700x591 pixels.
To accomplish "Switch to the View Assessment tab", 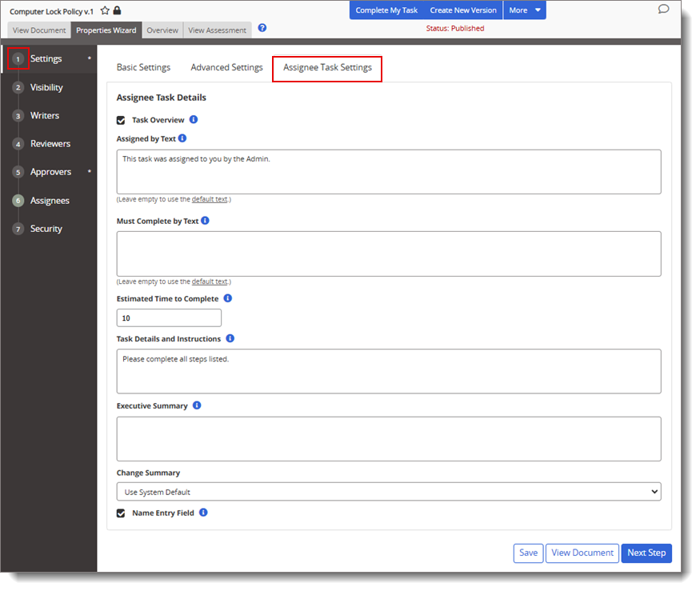I will click(217, 30).
